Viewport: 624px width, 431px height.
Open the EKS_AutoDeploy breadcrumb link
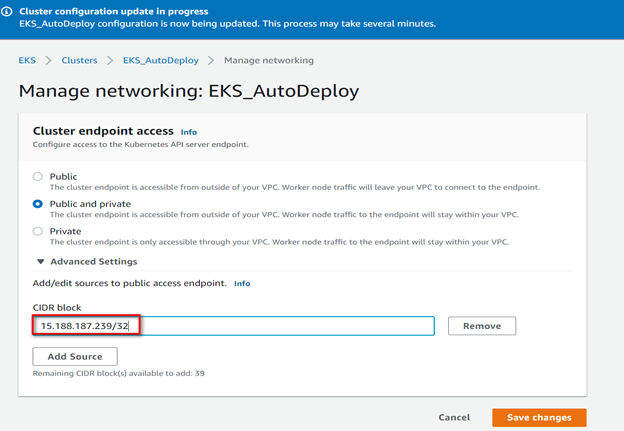[x=162, y=61]
